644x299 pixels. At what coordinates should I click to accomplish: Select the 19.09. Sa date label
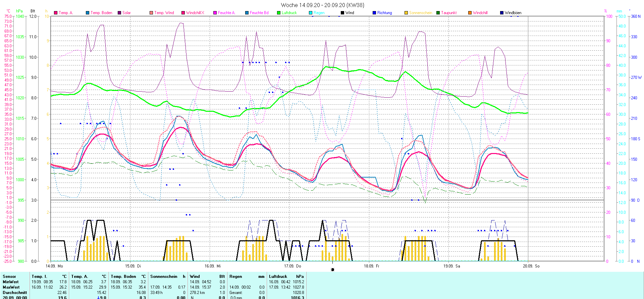451,266
